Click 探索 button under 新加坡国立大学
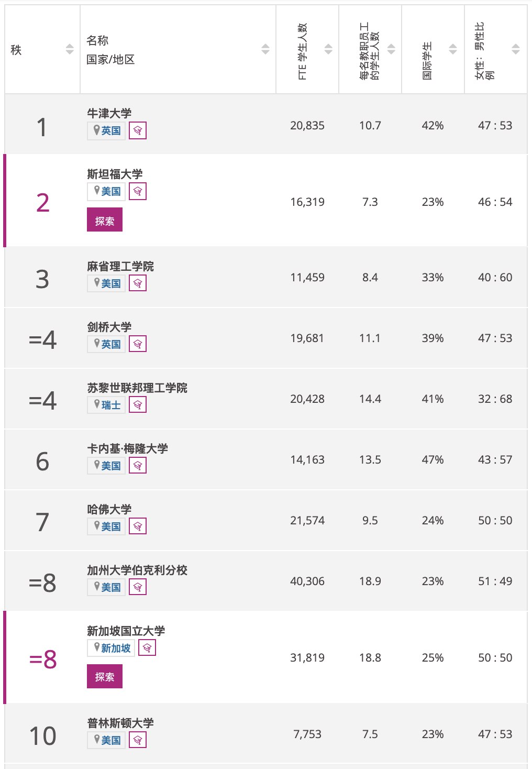532x769 pixels. pyautogui.click(x=105, y=676)
